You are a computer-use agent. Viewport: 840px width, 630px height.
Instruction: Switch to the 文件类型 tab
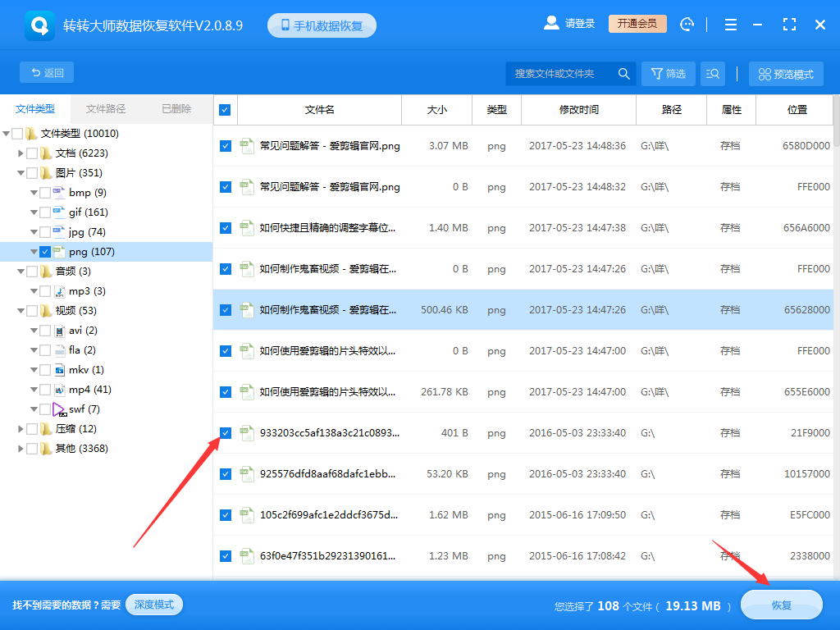[35, 109]
